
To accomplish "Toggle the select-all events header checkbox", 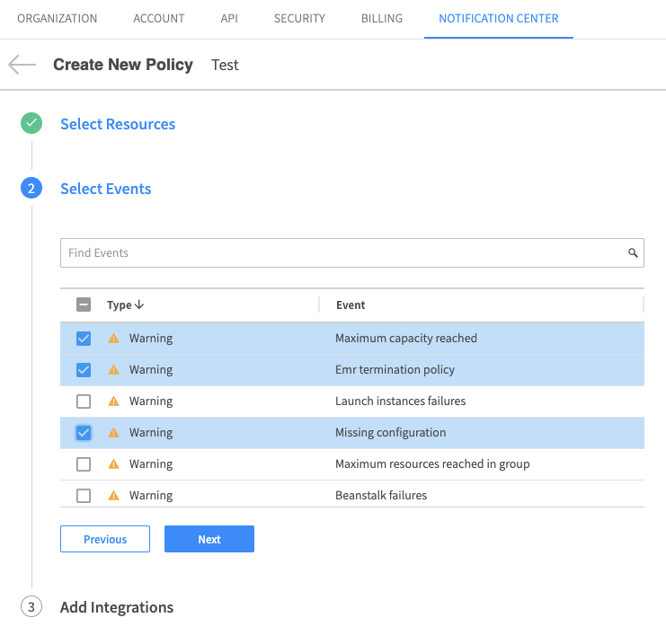I will 84,305.
